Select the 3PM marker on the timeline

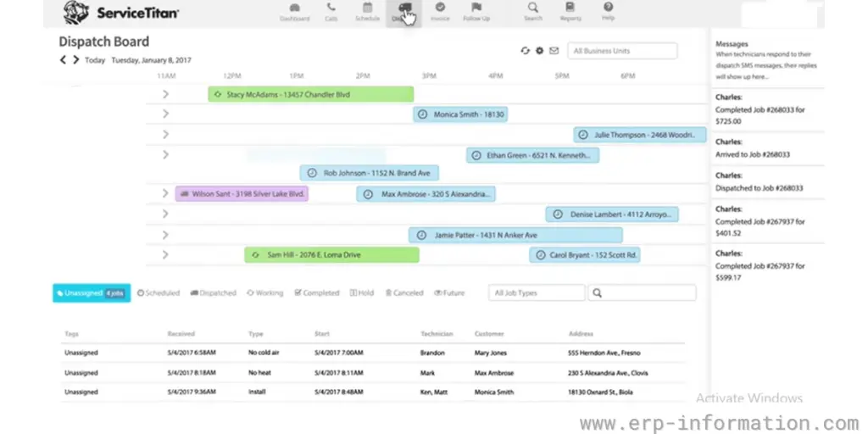click(429, 75)
